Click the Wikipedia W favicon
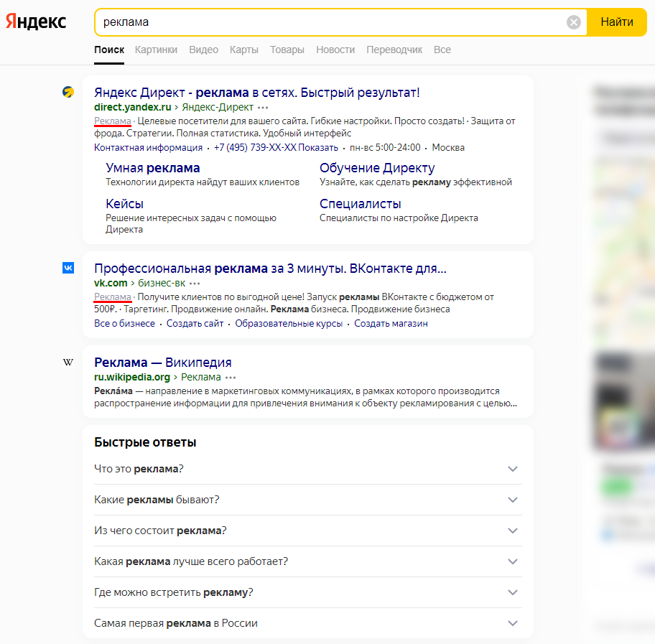This screenshot has height=644, width=655. click(68, 362)
